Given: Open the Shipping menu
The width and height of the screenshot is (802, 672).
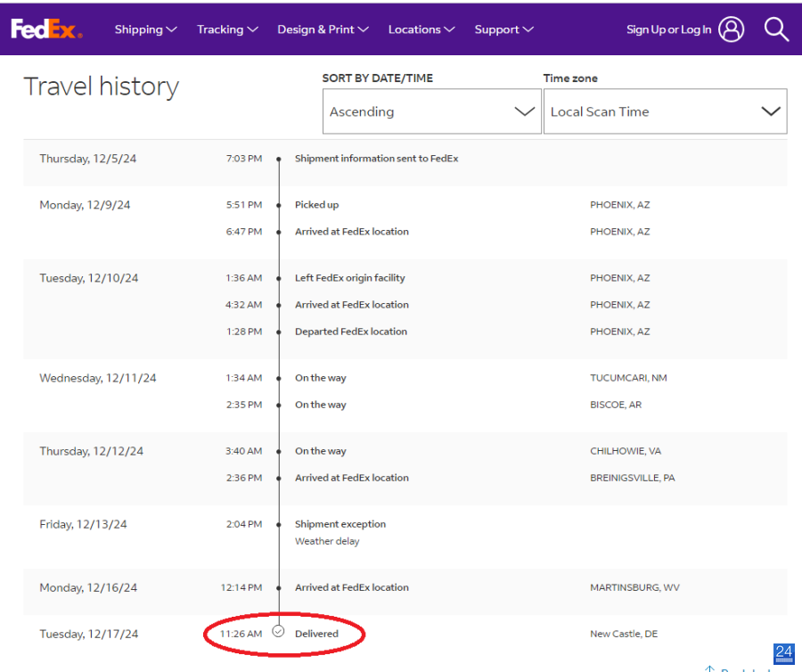Looking at the screenshot, I should tap(146, 29).
